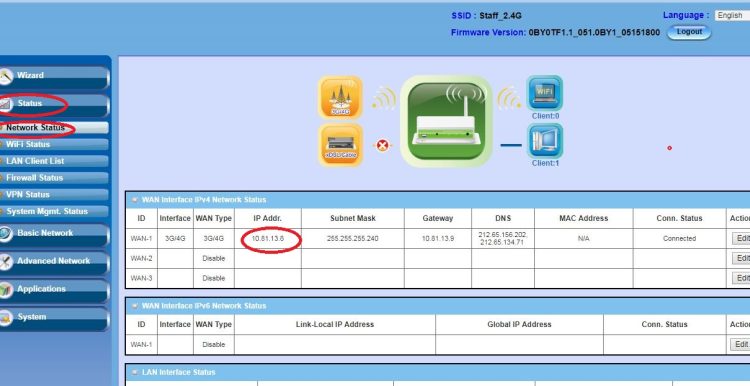Image resolution: width=750 pixels, height=386 pixels.
Task: Open VPN Status page
Action: pyautogui.click(x=54, y=195)
